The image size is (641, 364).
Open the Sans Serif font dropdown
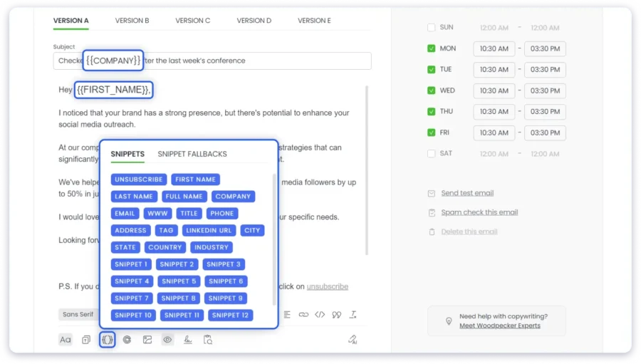[x=78, y=314]
